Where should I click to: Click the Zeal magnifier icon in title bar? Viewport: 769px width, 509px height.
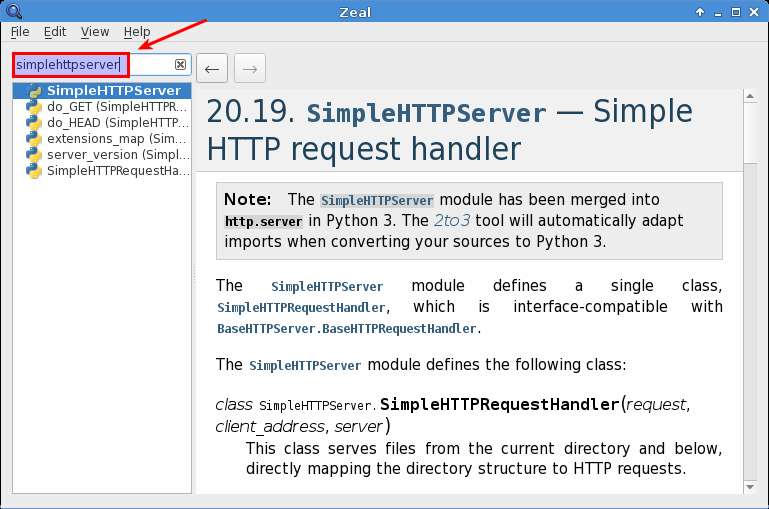point(13,11)
